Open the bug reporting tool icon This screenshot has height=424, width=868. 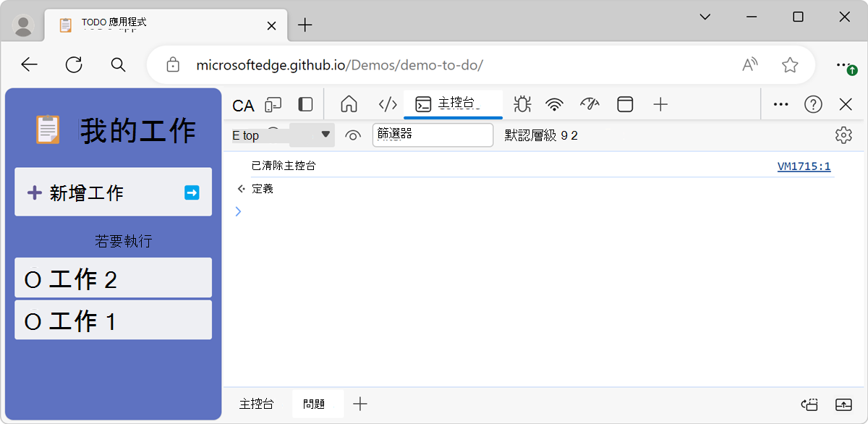point(521,104)
